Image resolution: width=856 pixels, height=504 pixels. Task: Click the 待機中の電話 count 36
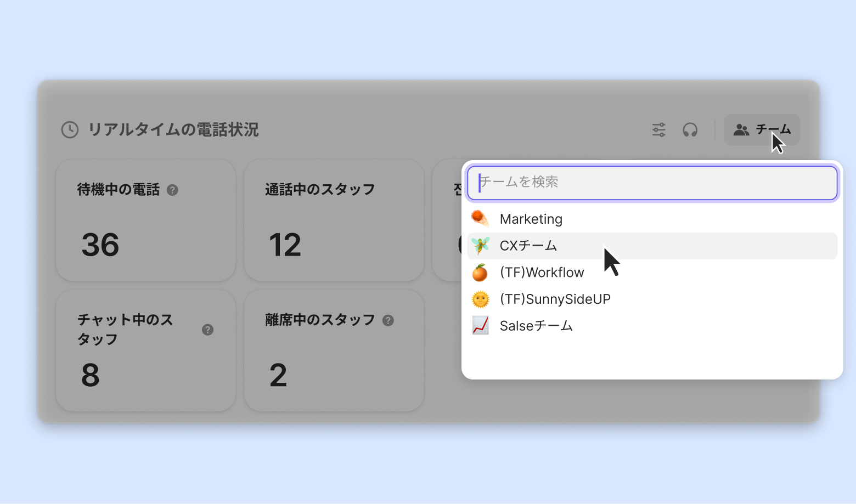[x=100, y=245]
